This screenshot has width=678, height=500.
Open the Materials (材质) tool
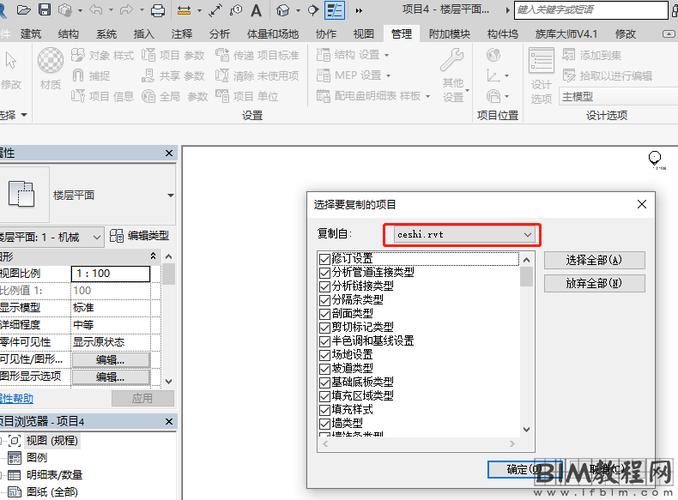pyautogui.click(x=50, y=68)
